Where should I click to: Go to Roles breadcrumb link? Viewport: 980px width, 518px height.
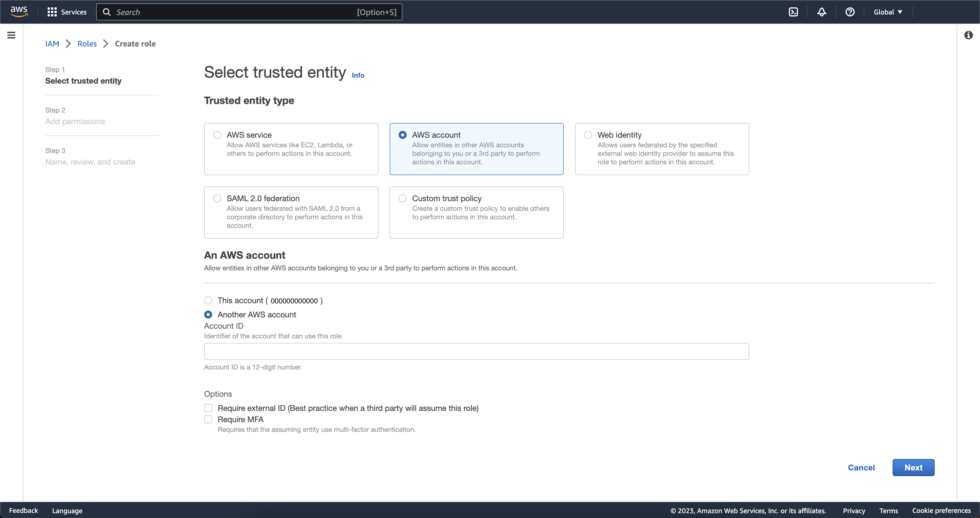87,44
